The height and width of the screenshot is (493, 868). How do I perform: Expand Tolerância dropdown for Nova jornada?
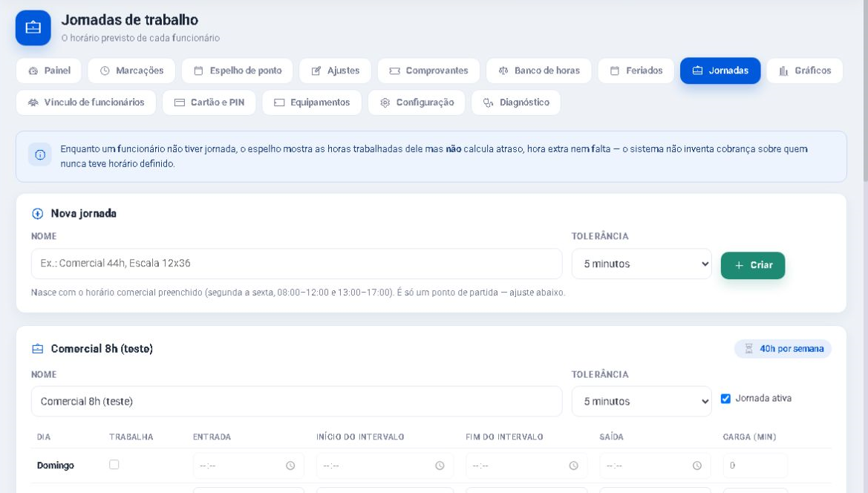click(x=642, y=264)
